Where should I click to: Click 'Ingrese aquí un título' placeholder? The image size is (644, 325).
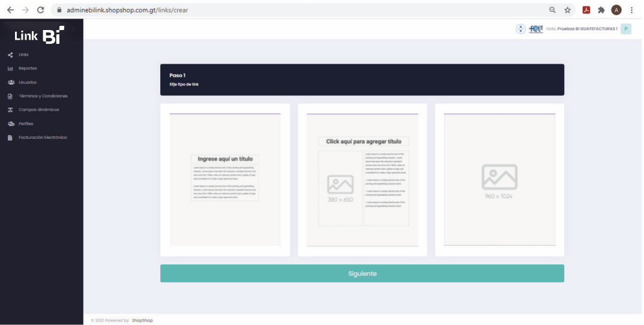click(x=225, y=159)
